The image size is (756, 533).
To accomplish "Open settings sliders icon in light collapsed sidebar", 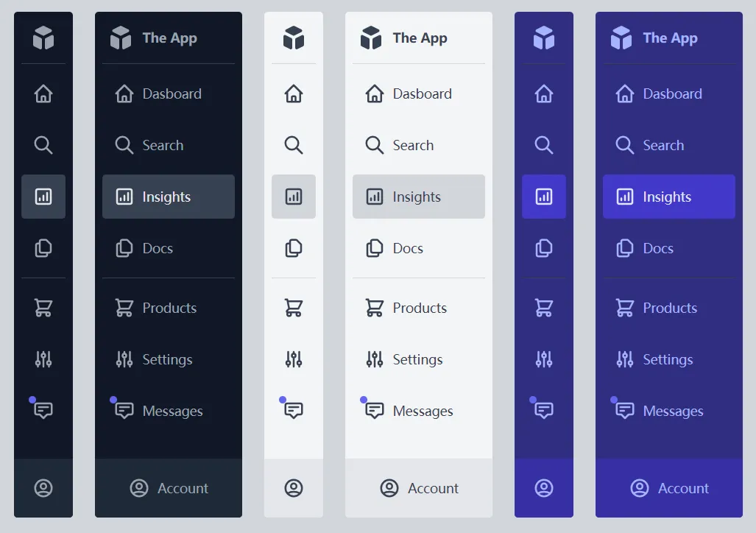I will pyautogui.click(x=294, y=359).
